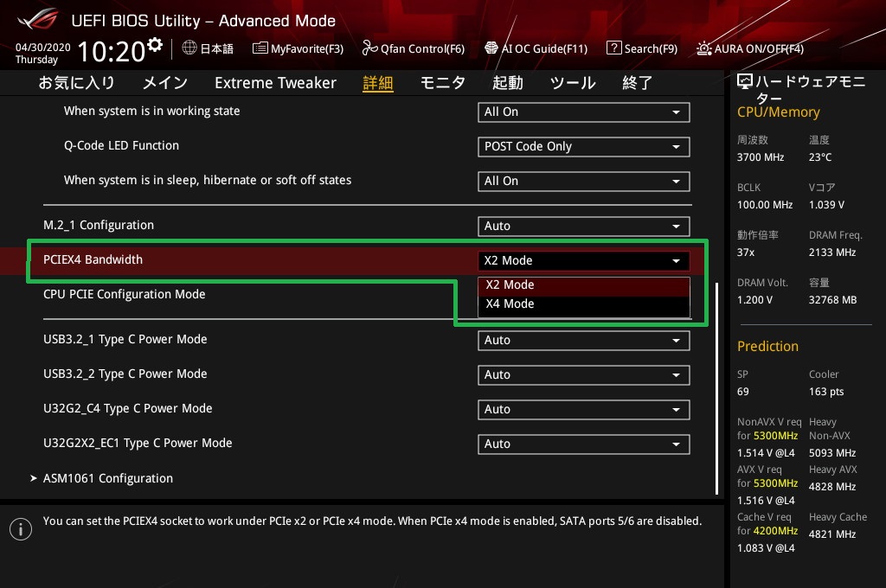This screenshot has width=886, height=588.
Task: Open Q-Code LED Function dropdown
Action: pos(584,147)
